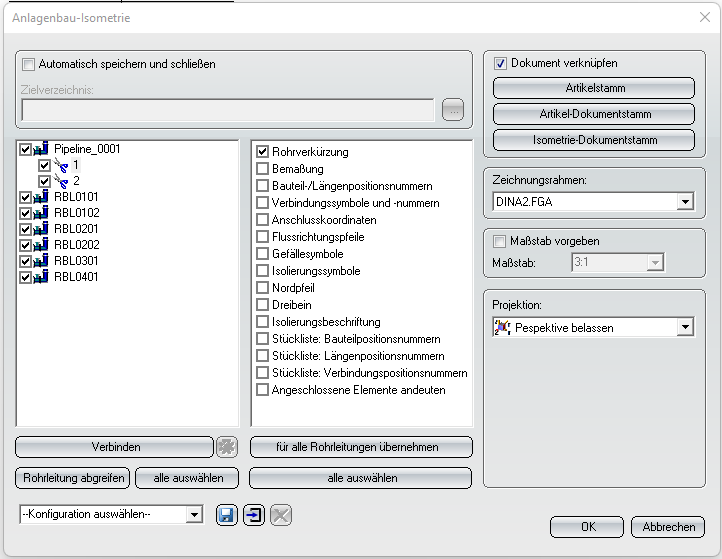The width and height of the screenshot is (722, 559).
Task: Check Stückliste: Verbindungspositionsnummern
Action: coord(262,373)
